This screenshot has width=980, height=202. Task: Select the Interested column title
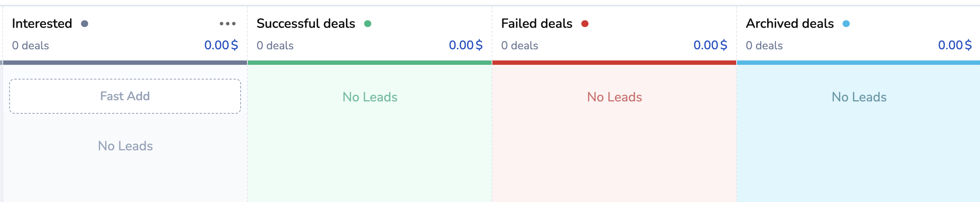click(x=42, y=24)
